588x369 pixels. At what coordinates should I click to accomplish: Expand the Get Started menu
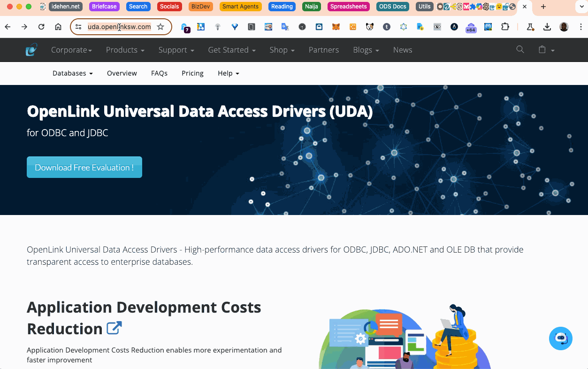[232, 50]
